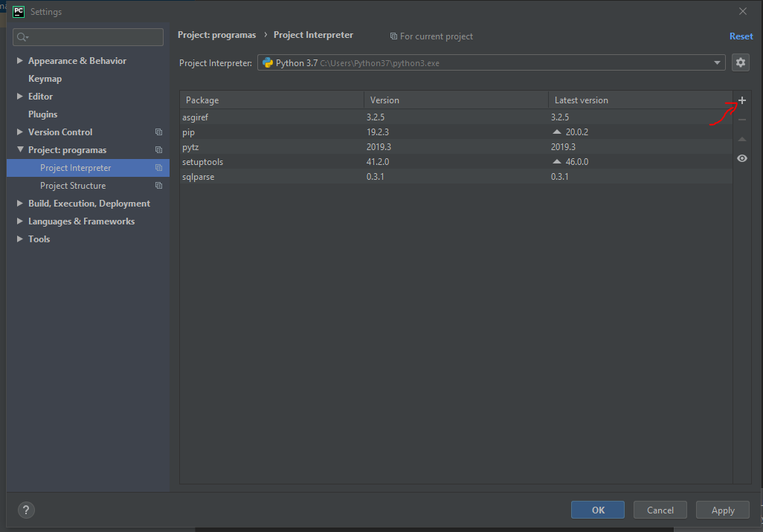This screenshot has width=763, height=532.
Task: Click the Editor label in tree
Action: pyautogui.click(x=40, y=97)
